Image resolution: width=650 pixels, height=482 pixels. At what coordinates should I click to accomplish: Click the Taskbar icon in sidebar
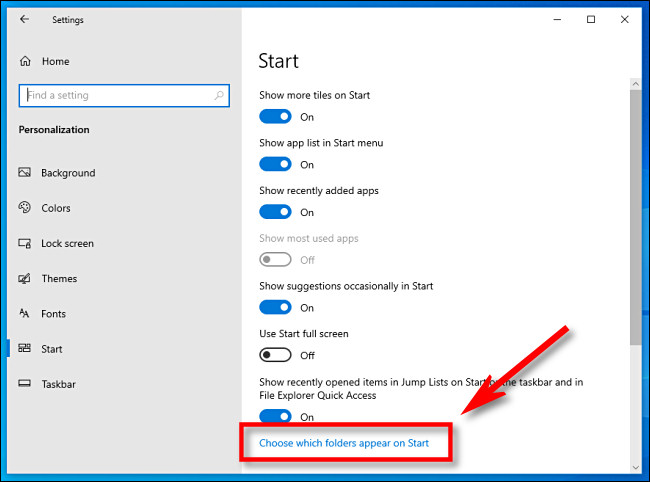pos(25,384)
